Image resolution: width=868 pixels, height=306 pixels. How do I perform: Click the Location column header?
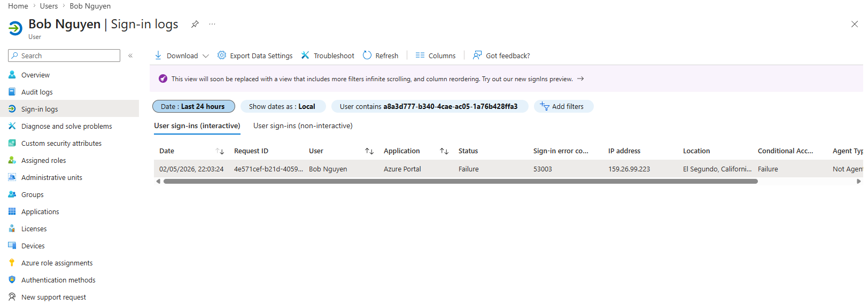[696, 151]
